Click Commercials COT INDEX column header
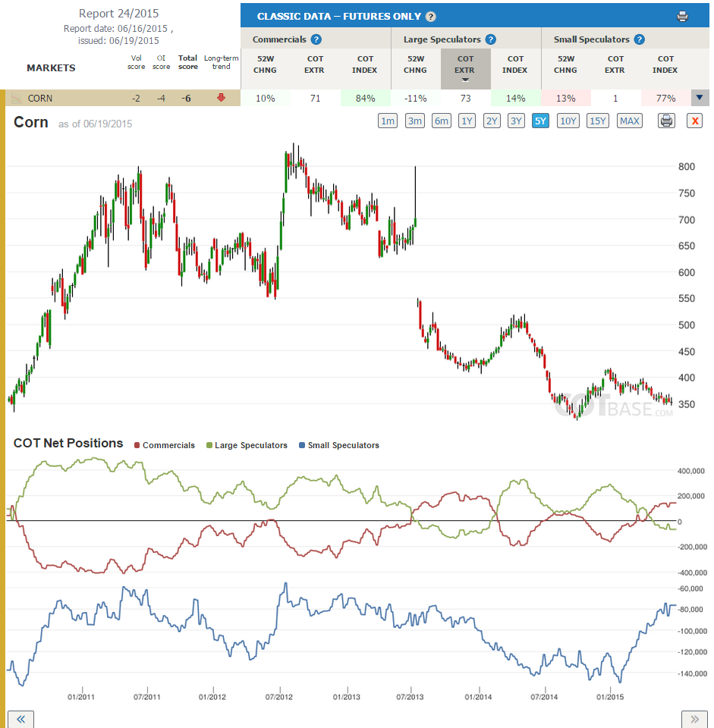The height and width of the screenshot is (728, 714). pyautogui.click(x=365, y=64)
